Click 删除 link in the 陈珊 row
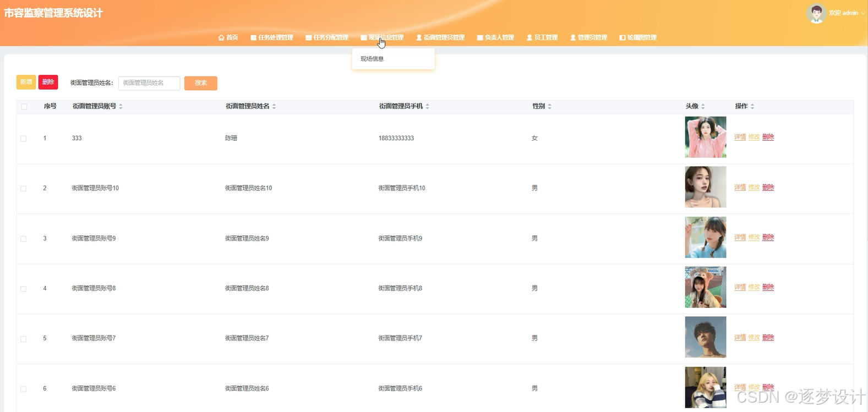 (x=768, y=137)
